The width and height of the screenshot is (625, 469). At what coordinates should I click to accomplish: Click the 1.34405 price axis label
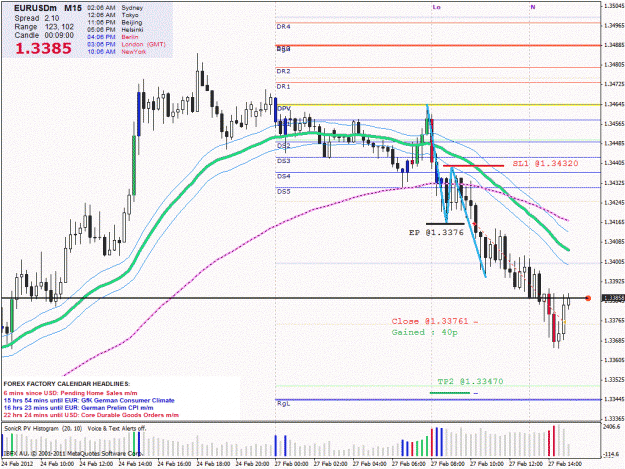[x=614, y=163]
